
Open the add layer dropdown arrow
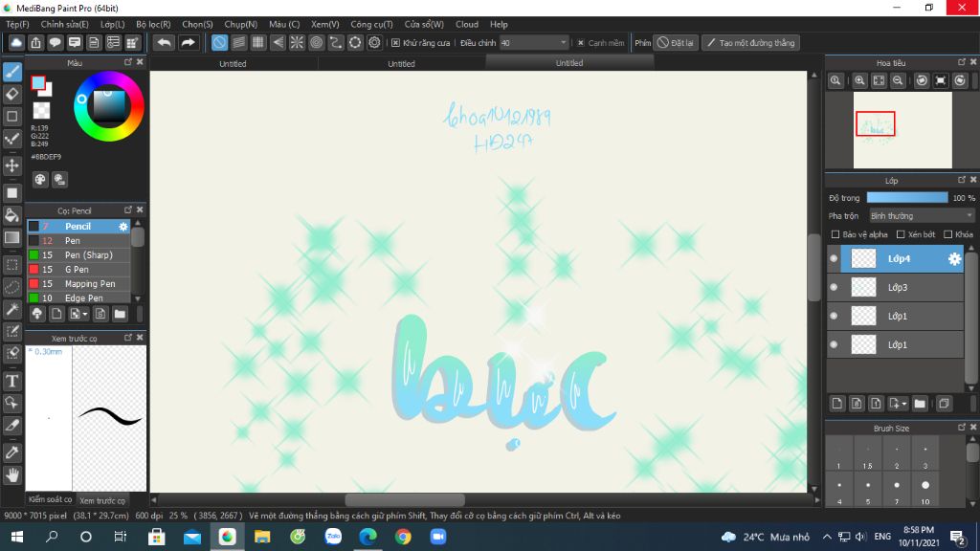coord(904,405)
